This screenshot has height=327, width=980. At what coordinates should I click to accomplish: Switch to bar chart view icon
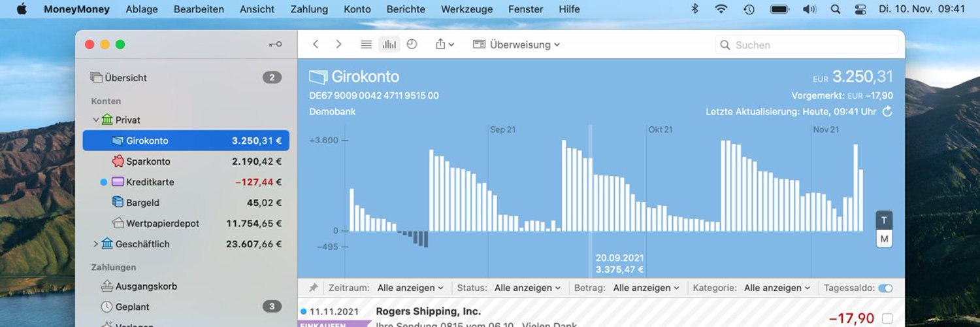(x=389, y=44)
